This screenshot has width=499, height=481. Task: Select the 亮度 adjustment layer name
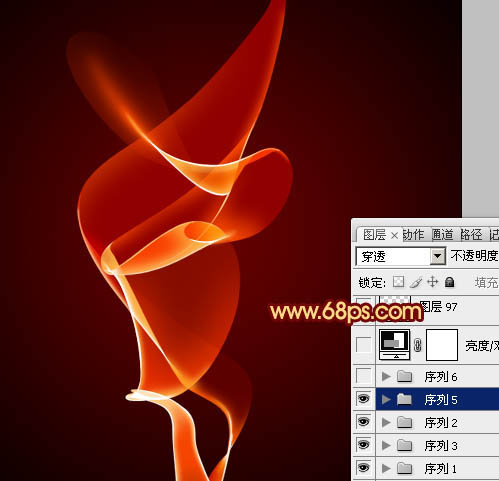pos(482,346)
